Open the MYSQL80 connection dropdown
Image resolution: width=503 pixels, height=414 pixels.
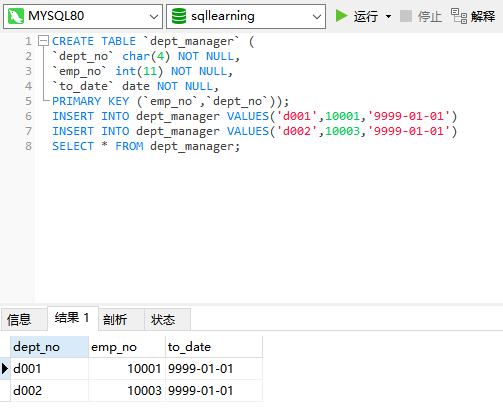tap(83, 16)
